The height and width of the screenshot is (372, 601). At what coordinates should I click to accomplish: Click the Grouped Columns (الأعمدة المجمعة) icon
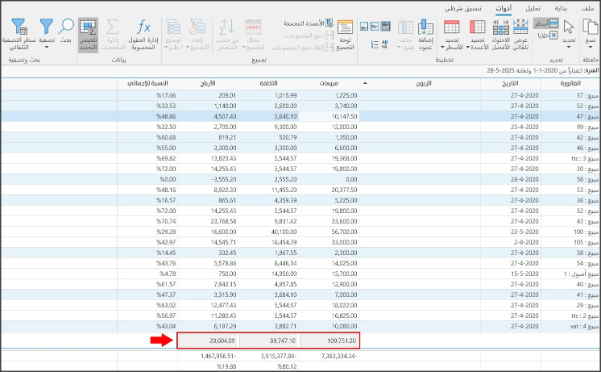tap(329, 24)
